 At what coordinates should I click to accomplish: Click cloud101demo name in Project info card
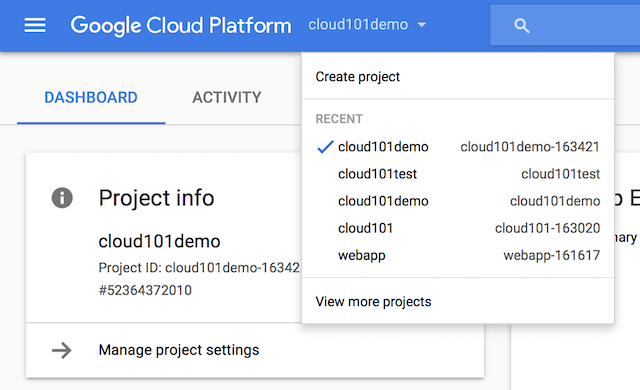(x=159, y=242)
